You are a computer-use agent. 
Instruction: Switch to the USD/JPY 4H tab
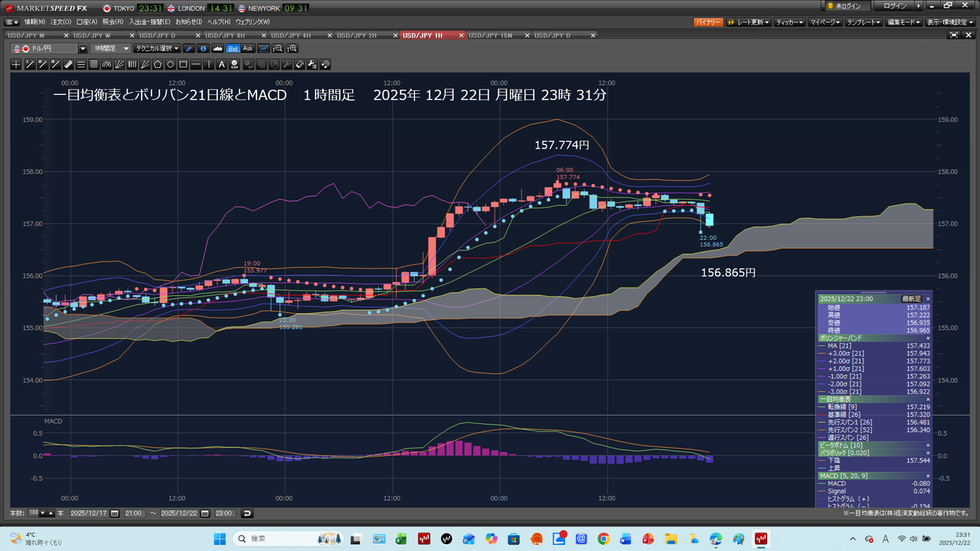(x=292, y=35)
